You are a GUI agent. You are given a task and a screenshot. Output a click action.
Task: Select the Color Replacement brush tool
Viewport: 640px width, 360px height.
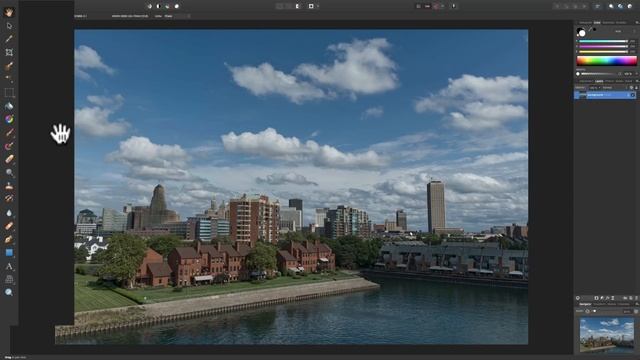(x=9, y=146)
